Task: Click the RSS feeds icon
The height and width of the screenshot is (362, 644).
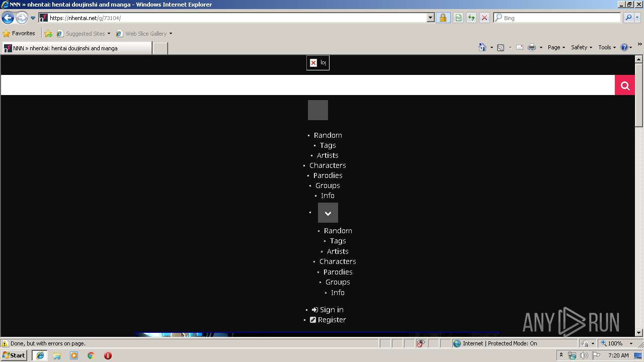Action: [501, 47]
